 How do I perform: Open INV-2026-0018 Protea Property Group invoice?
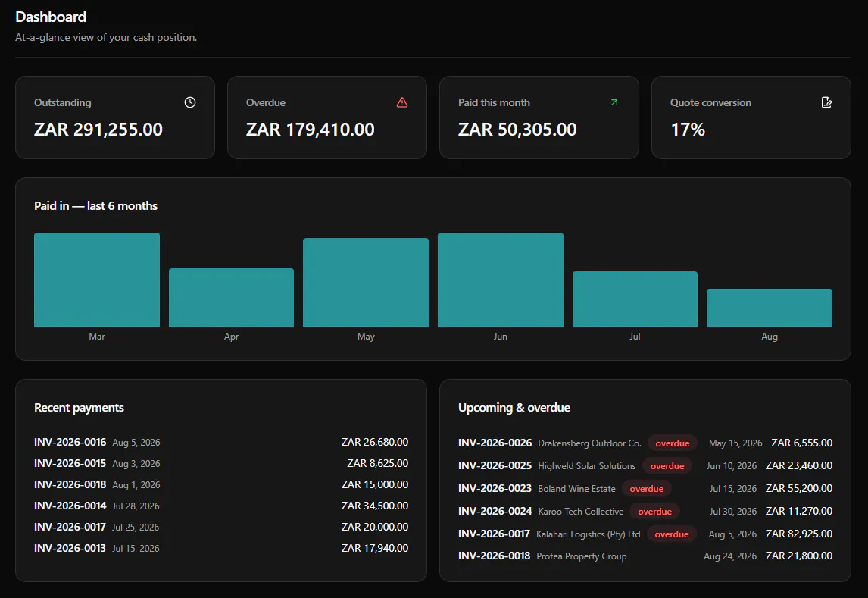(494, 556)
